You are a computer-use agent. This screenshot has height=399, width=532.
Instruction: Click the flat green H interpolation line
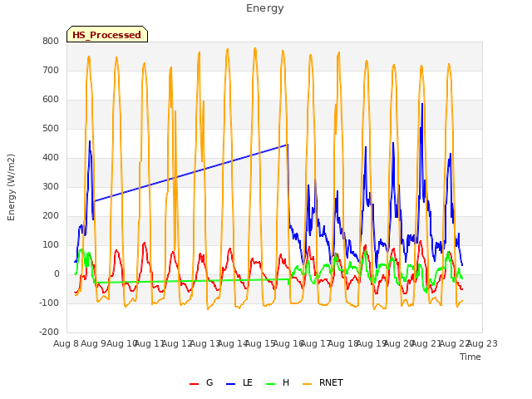tap(190, 281)
